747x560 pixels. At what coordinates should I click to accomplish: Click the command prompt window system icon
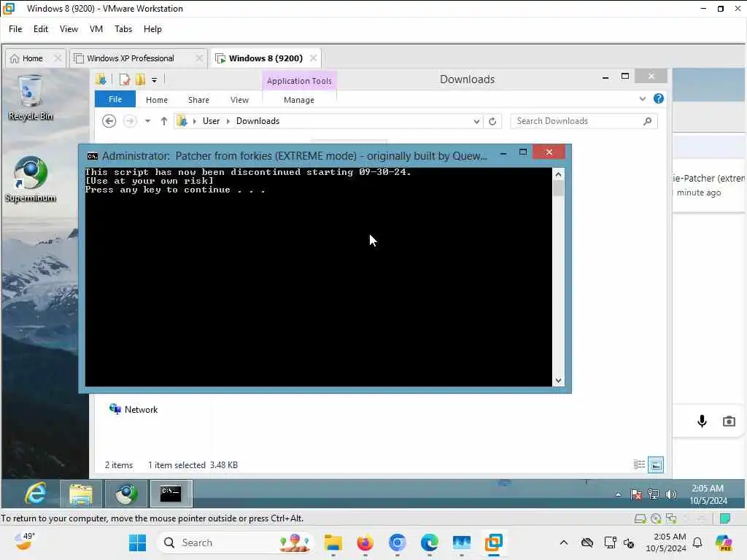(x=93, y=156)
